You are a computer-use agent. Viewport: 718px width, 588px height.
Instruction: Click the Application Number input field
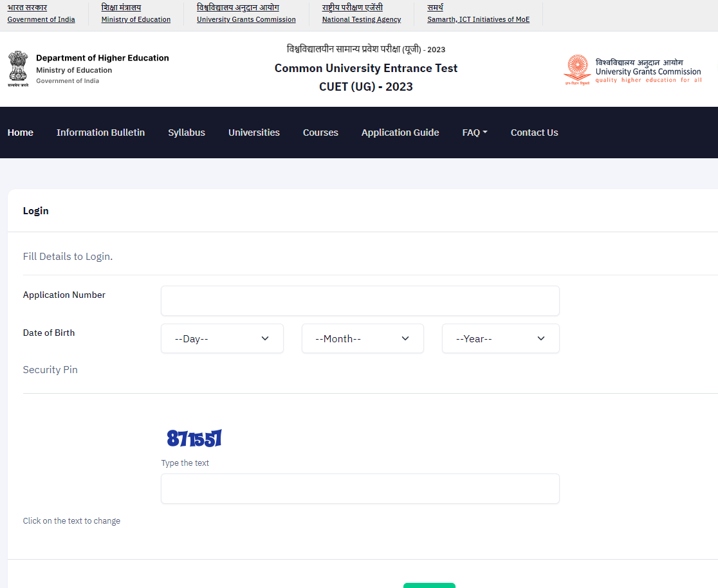pyautogui.click(x=360, y=301)
